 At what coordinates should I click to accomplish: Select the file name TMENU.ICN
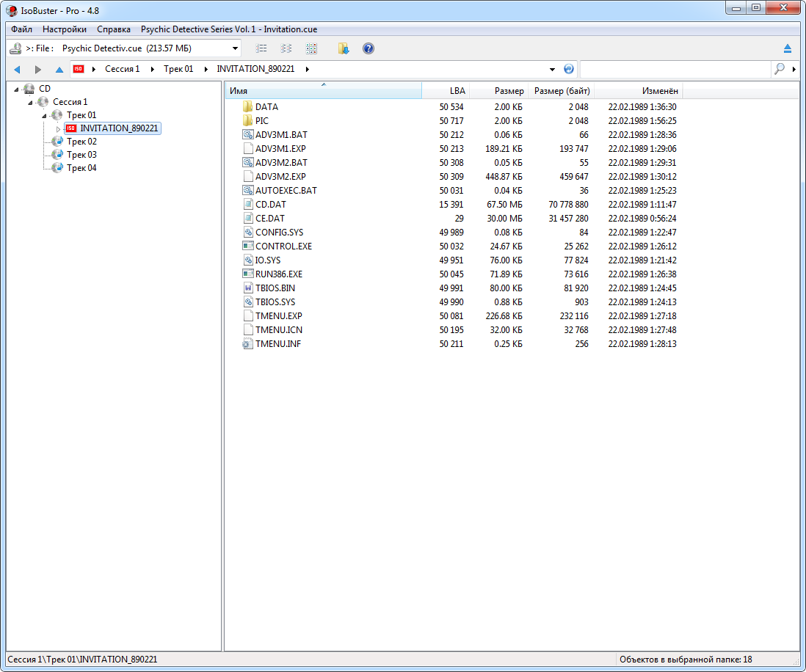click(279, 330)
